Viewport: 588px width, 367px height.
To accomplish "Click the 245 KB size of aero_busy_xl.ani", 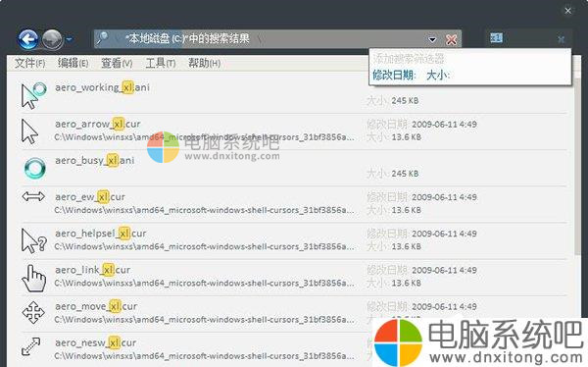I will tap(405, 174).
